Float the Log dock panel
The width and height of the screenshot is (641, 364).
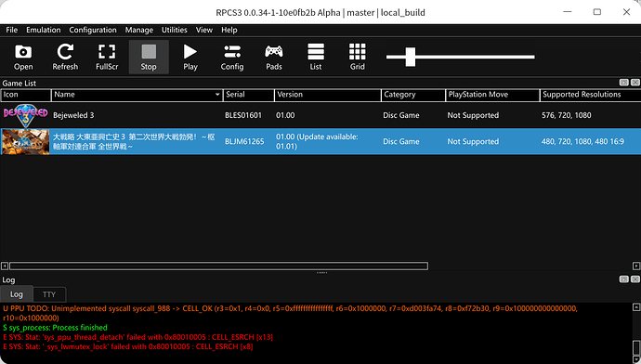point(624,279)
